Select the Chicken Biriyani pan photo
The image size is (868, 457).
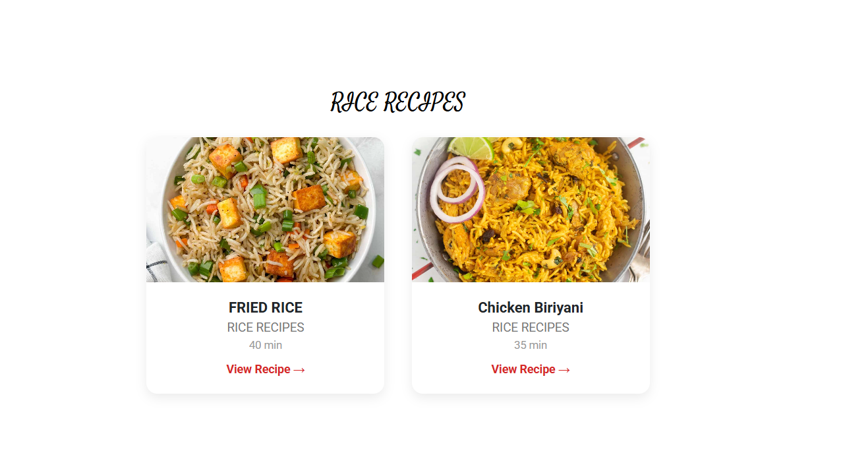coord(531,210)
